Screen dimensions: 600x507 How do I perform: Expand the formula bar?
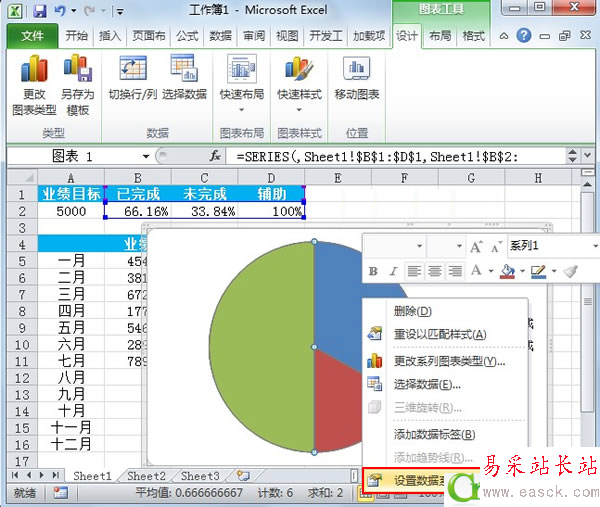[x=587, y=156]
